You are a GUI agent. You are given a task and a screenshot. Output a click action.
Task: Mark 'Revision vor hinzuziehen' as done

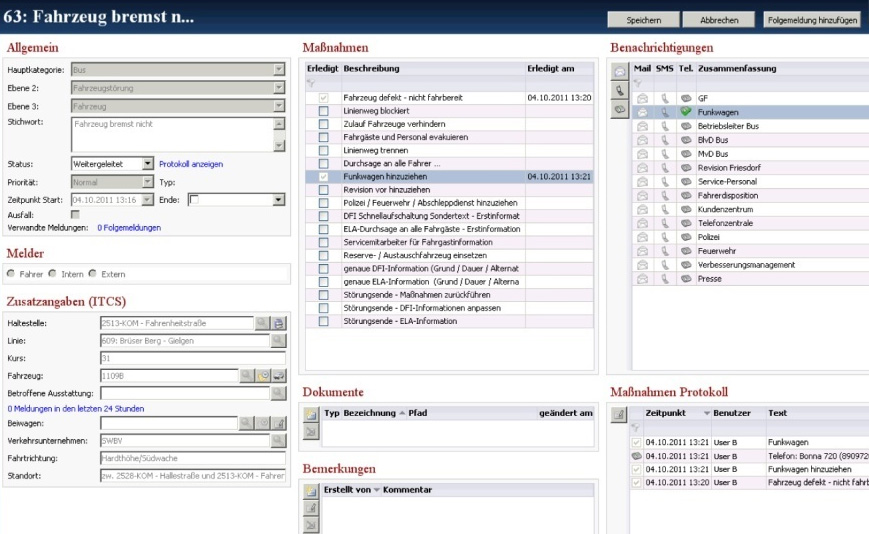click(x=324, y=189)
